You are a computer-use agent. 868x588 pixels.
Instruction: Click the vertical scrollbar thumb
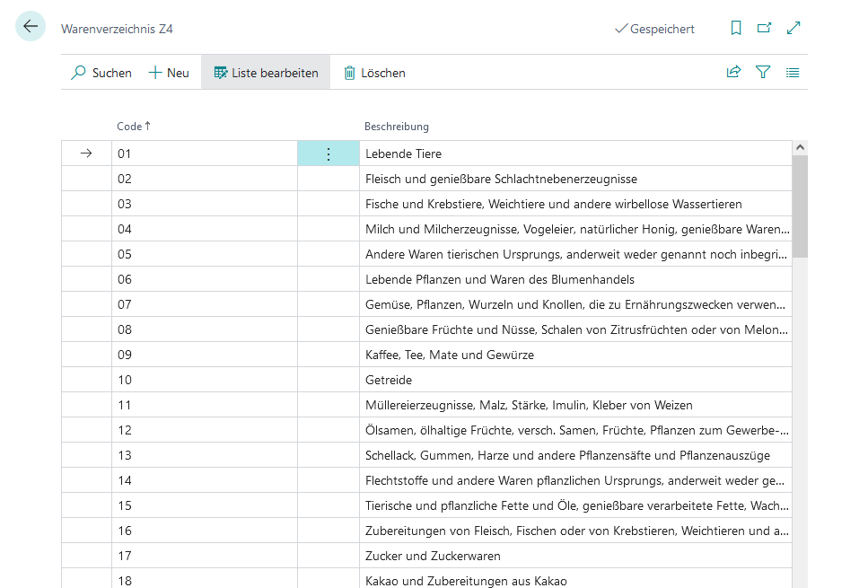point(800,206)
